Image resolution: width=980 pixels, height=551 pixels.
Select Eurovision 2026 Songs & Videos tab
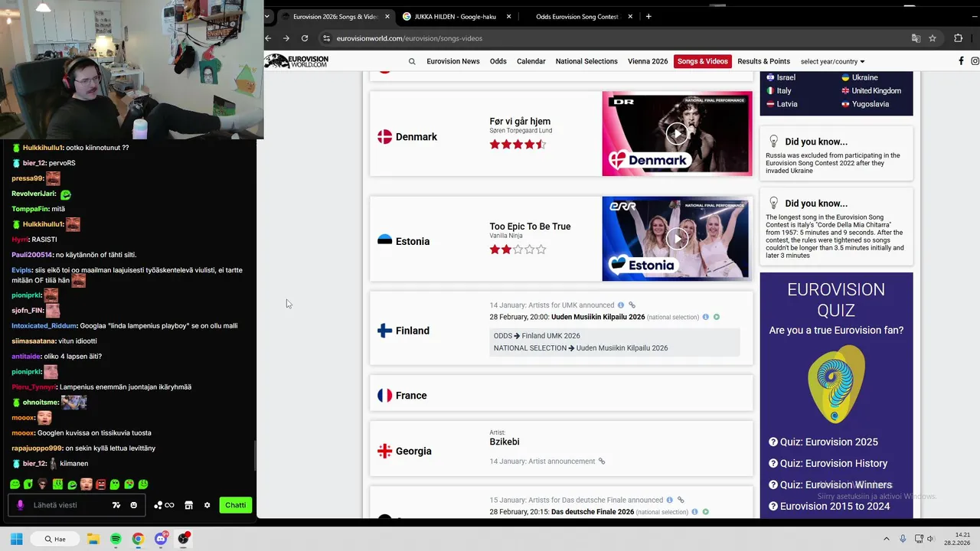[335, 16]
